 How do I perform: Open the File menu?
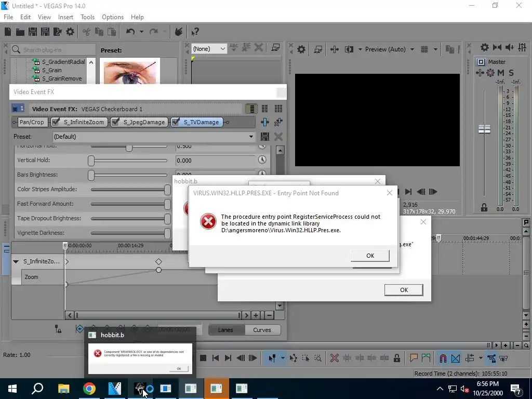tap(8, 17)
